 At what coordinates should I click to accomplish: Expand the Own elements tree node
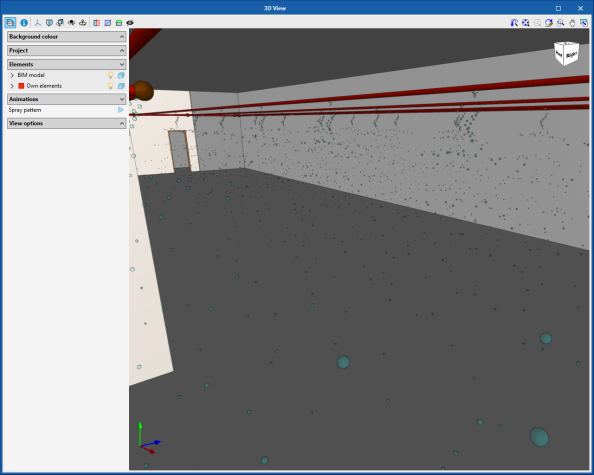click(12, 86)
